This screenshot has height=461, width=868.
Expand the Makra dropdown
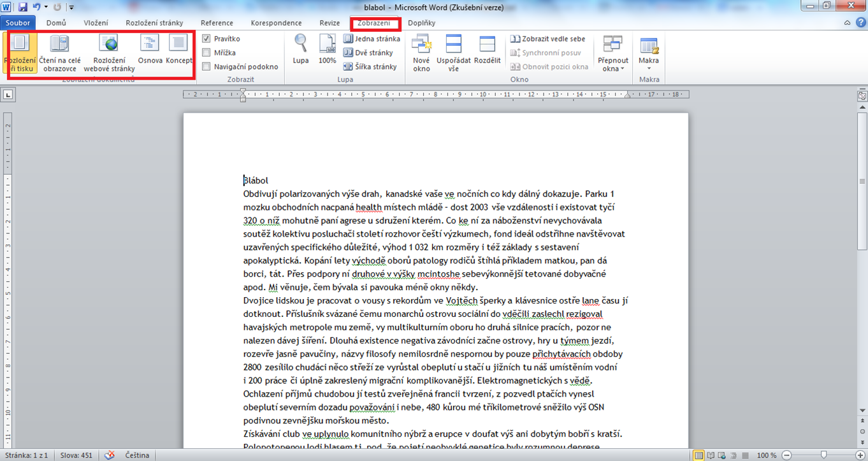649,53
